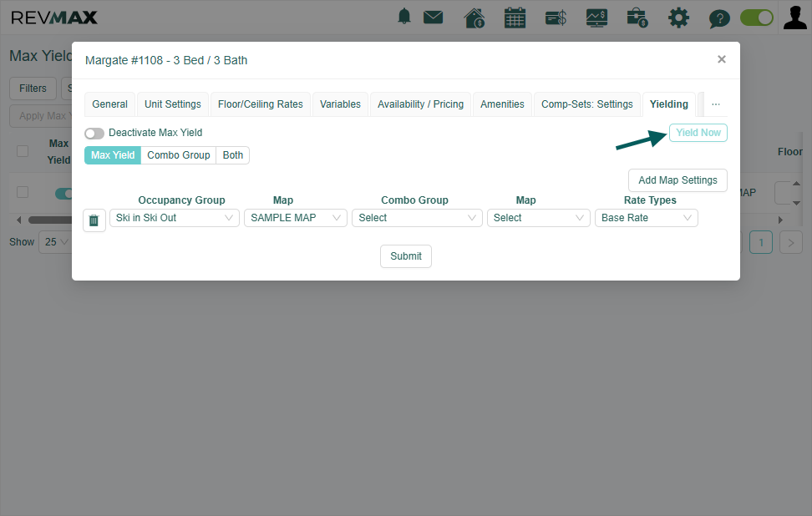The image size is (812, 516).
Task: Toggle the Max Yield switch in table row
Action: (63, 194)
